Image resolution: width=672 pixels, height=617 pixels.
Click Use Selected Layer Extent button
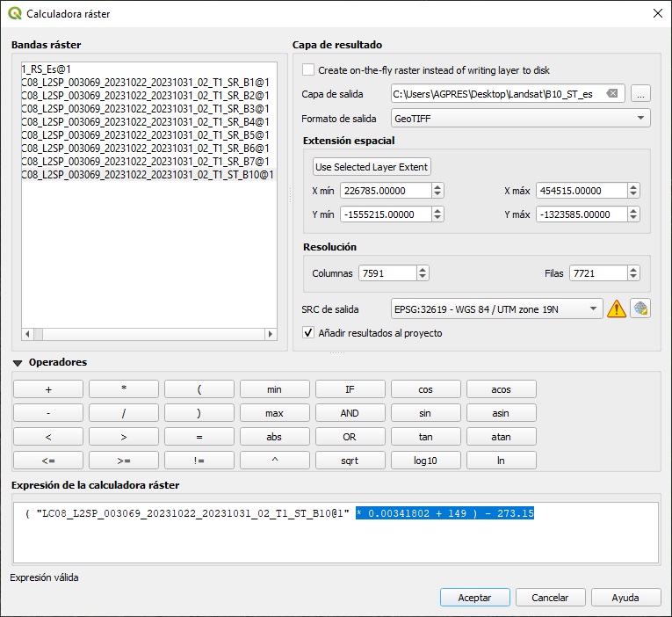click(372, 167)
